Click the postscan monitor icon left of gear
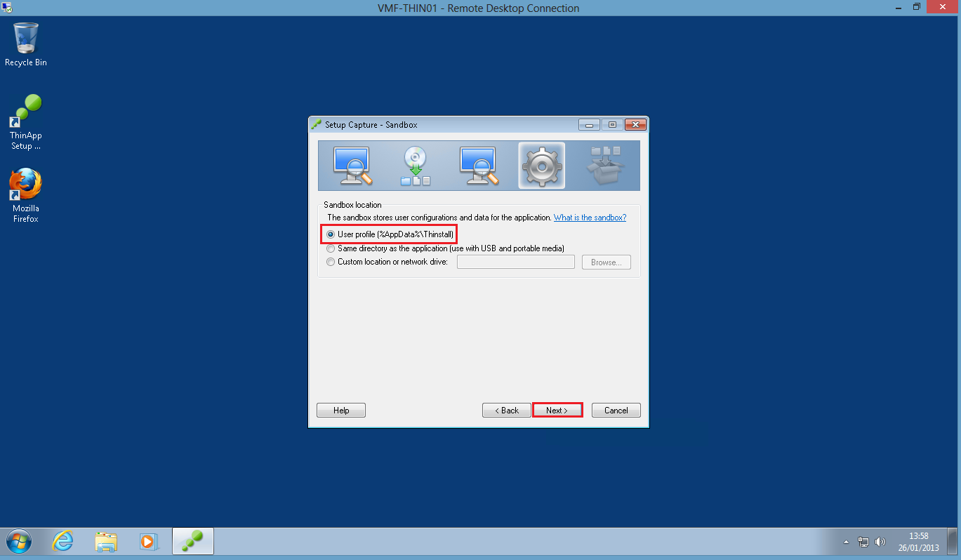Viewport: 961px width, 560px height. pos(478,166)
